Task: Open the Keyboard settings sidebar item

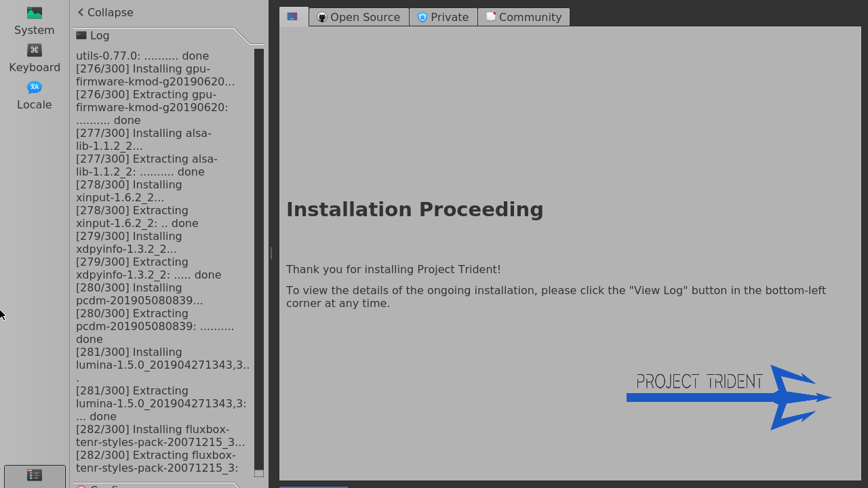Action: pos(35,58)
